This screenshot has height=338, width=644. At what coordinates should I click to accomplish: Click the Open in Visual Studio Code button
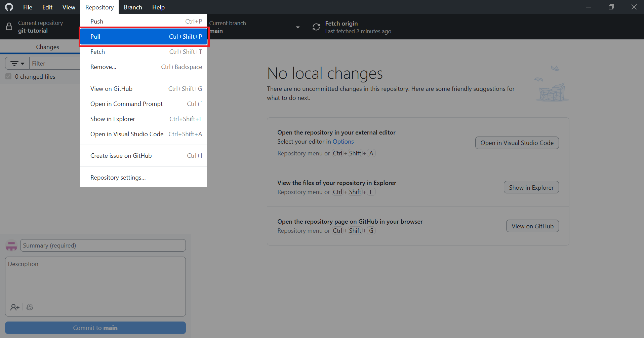517,143
